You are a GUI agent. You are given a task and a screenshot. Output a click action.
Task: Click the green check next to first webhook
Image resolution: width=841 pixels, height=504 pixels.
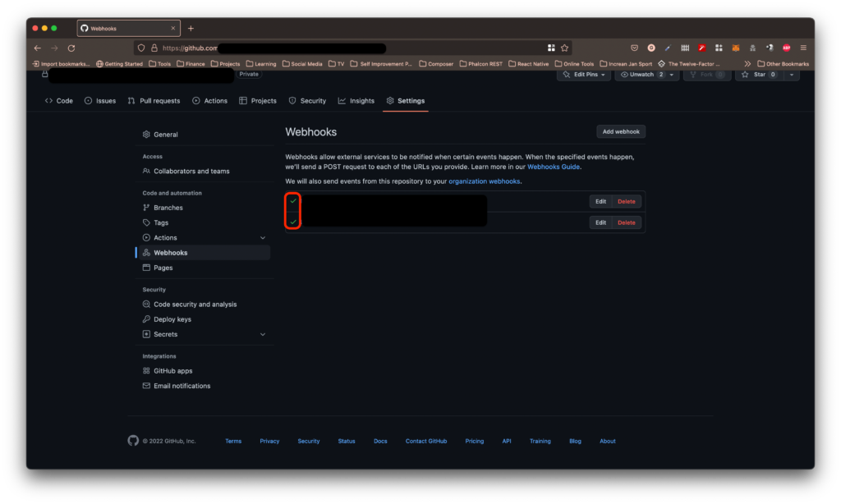coord(292,199)
